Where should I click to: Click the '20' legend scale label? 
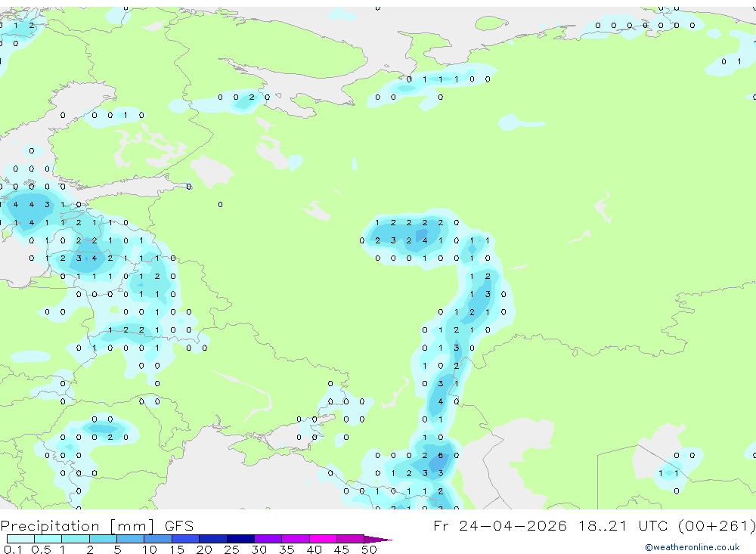(204, 549)
